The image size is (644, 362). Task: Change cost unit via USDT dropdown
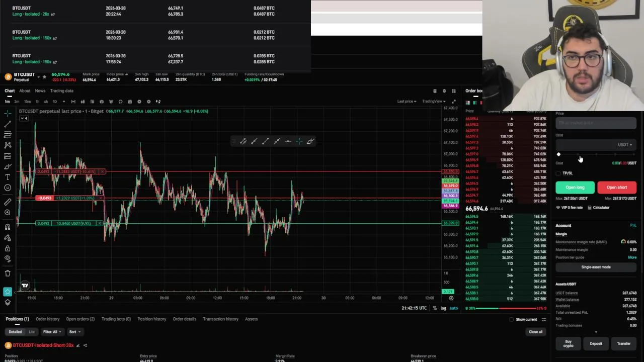coord(625,145)
